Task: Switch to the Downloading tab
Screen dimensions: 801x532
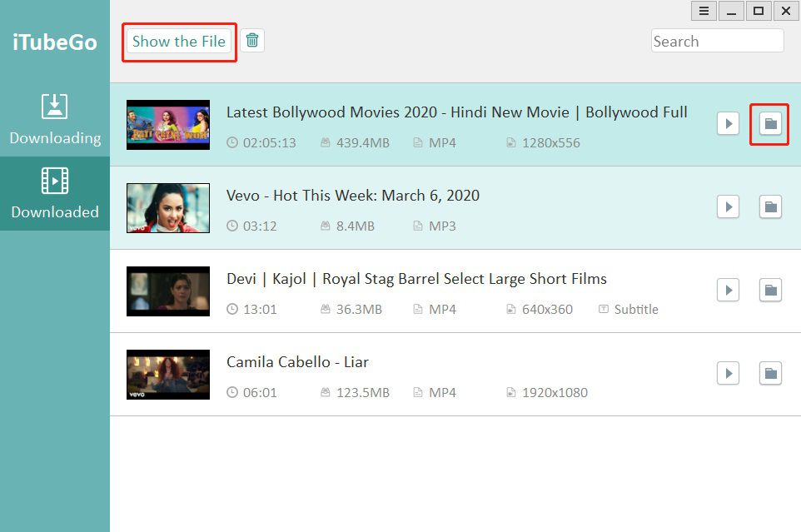Action: click(x=55, y=119)
